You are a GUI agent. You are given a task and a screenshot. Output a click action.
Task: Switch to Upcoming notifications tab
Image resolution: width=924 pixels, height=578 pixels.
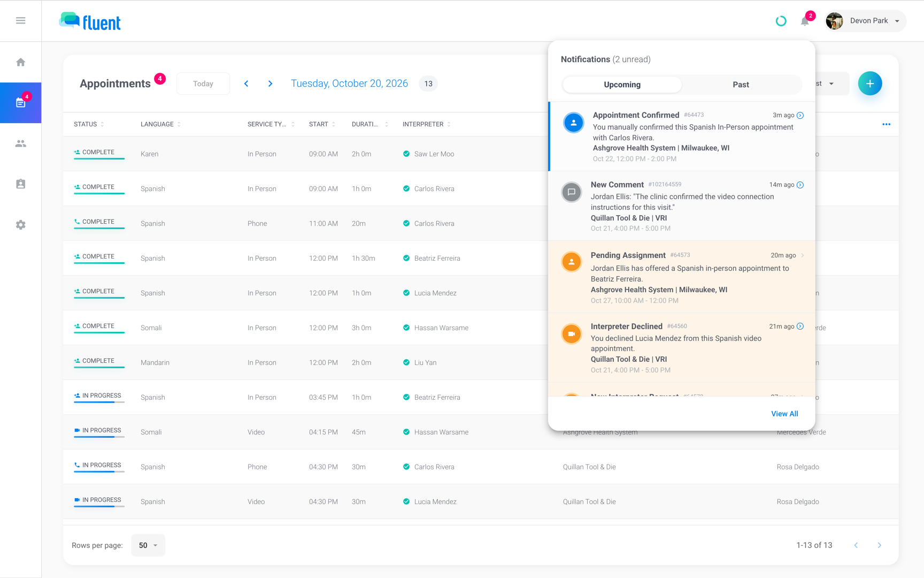[622, 85]
